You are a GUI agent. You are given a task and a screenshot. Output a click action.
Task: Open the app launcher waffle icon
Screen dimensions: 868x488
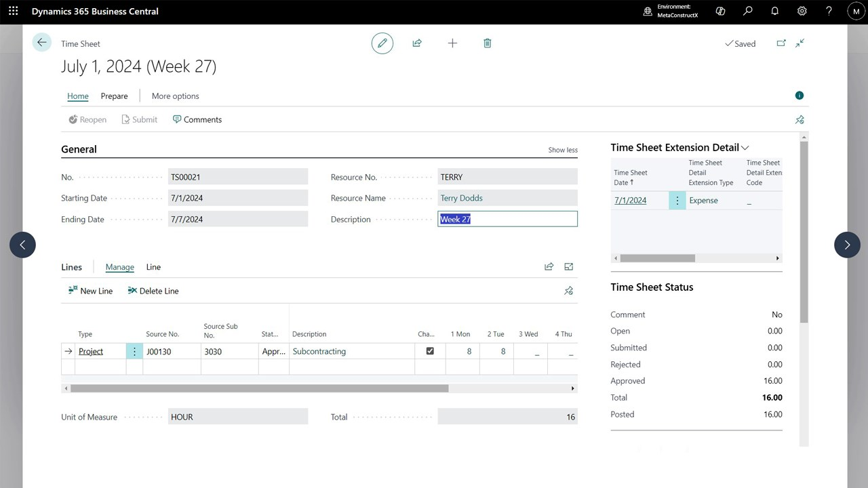coord(14,12)
